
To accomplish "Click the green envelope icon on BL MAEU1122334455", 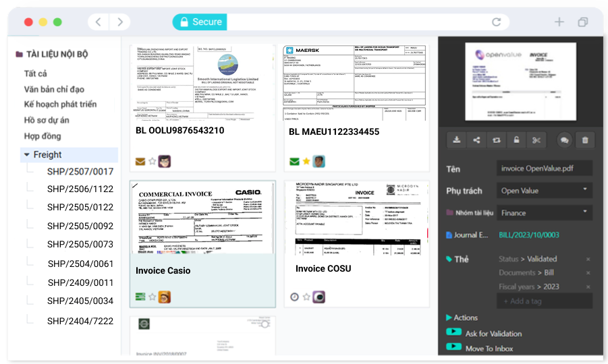I will click(294, 162).
